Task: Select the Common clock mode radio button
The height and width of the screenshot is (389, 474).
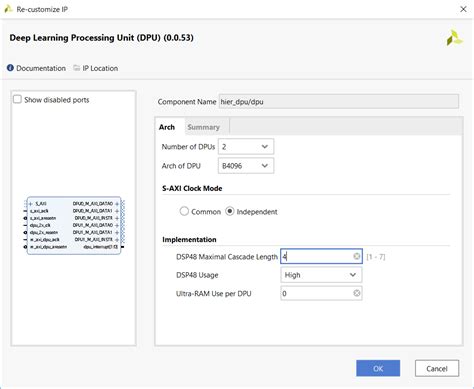Action: coord(184,211)
